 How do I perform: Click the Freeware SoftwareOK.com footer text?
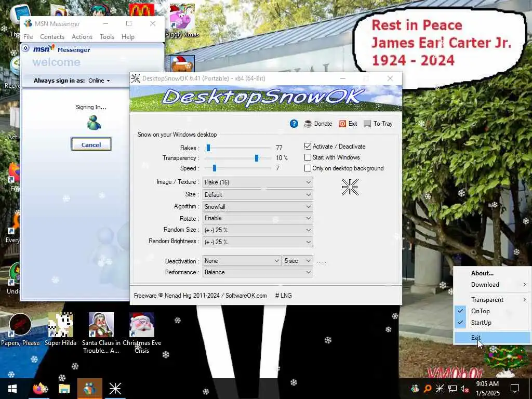click(x=200, y=296)
